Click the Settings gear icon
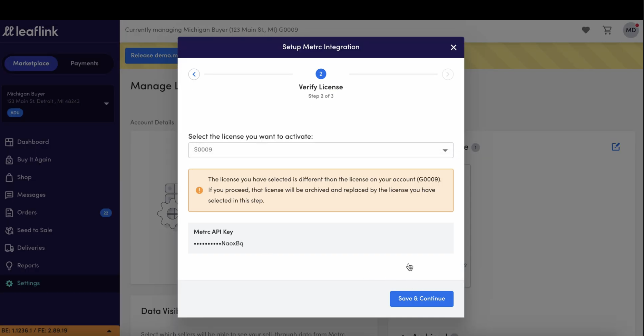The image size is (644, 336). (9, 283)
